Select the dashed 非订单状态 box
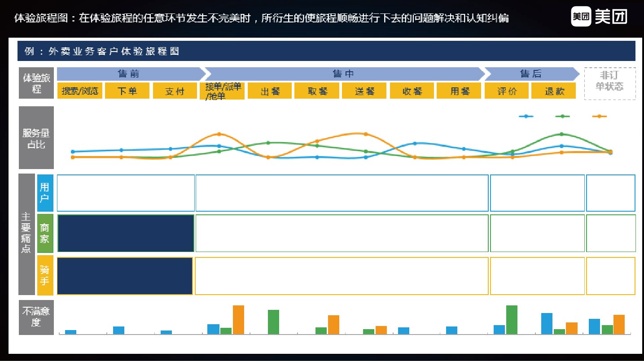The height and width of the screenshot is (361, 644). tap(609, 83)
